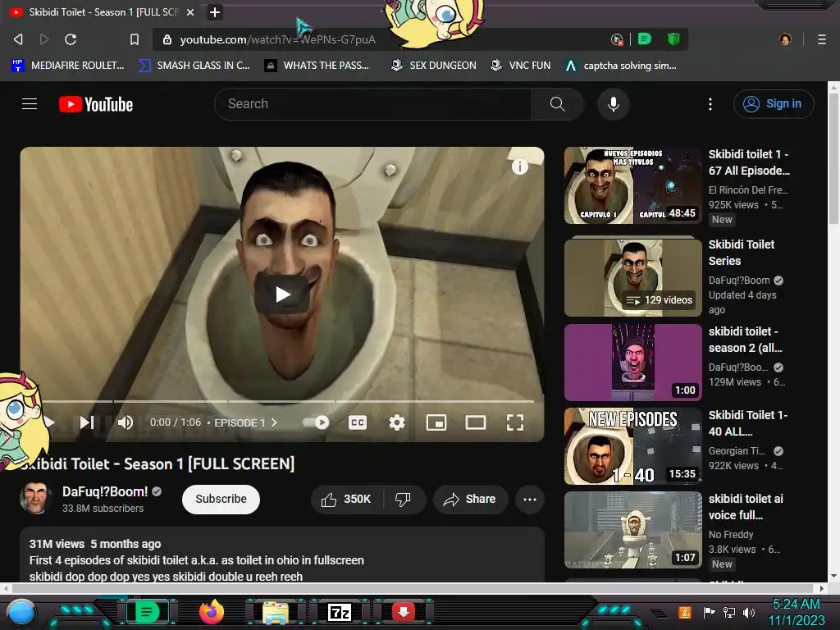Show video info card icon

(x=519, y=167)
